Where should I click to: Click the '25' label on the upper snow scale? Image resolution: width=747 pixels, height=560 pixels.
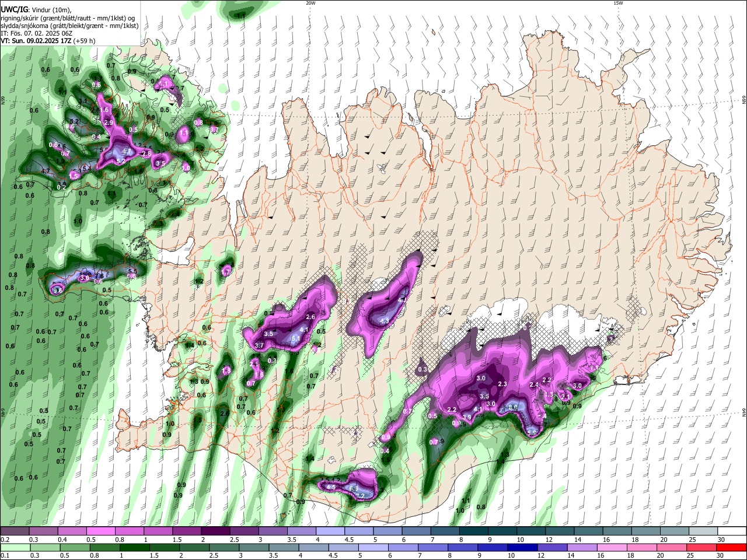pyautogui.click(x=692, y=540)
